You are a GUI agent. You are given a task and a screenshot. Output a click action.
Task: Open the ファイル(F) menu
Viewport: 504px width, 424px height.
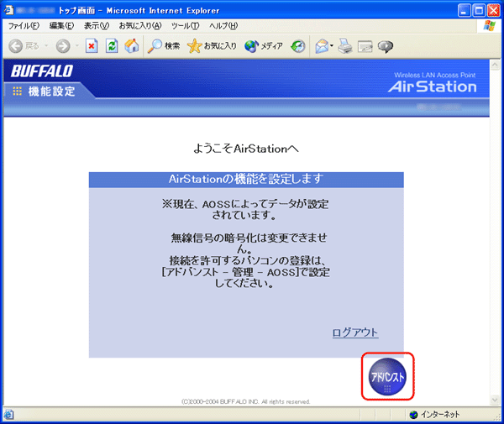pyautogui.click(x=24, y=26)
